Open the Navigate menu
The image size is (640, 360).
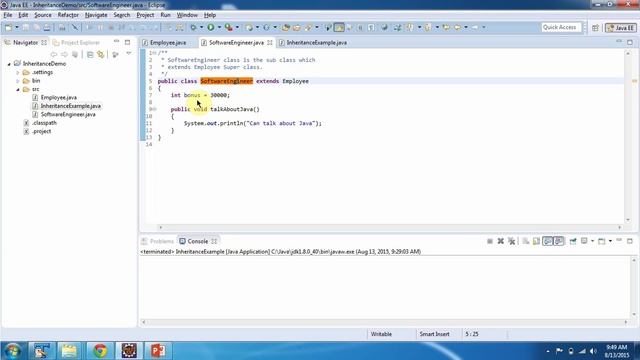tap(96, 15)
